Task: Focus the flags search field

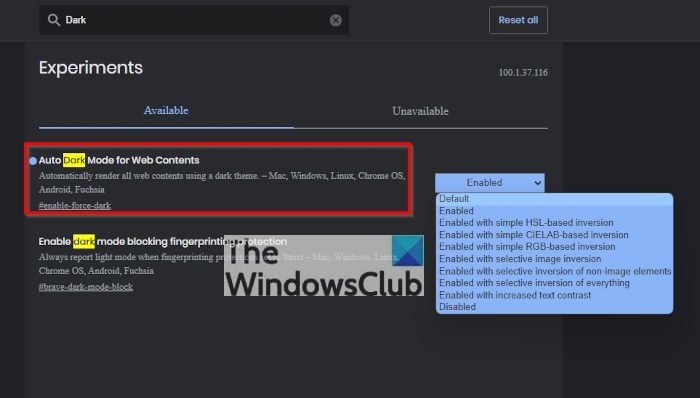Action: (x=194, y=20)
